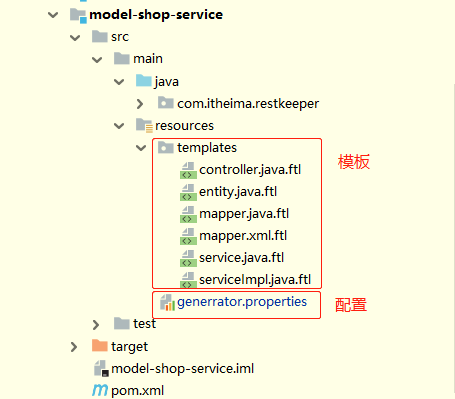
Task: Select the resources folder label
Action: [184, 126]
